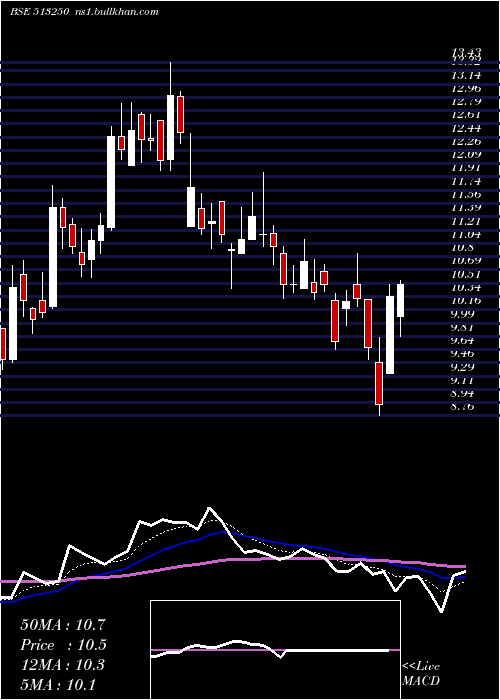Open the MACD inset mini chart
The width and height of the screenshot is (500, 700).
click(x=275, y=650)
